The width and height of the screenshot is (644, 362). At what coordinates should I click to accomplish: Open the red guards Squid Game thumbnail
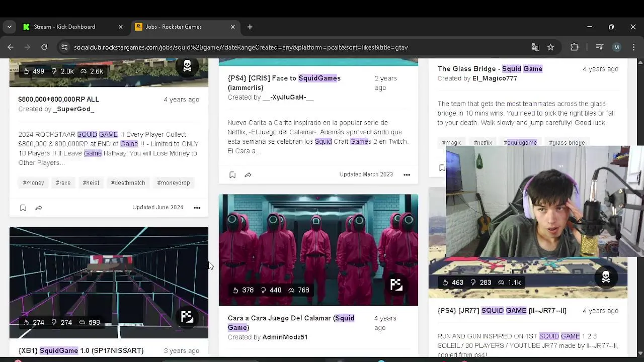click(318, 250)
